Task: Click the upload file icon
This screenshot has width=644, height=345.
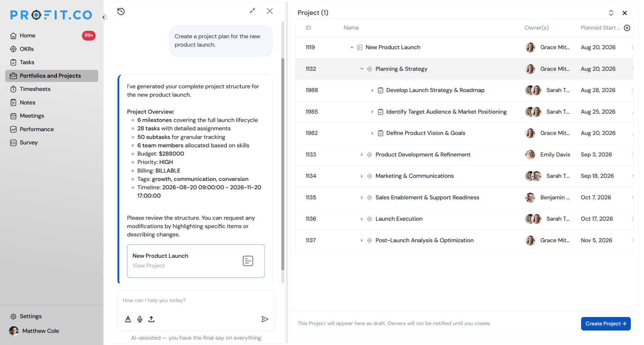Action: 152,319
